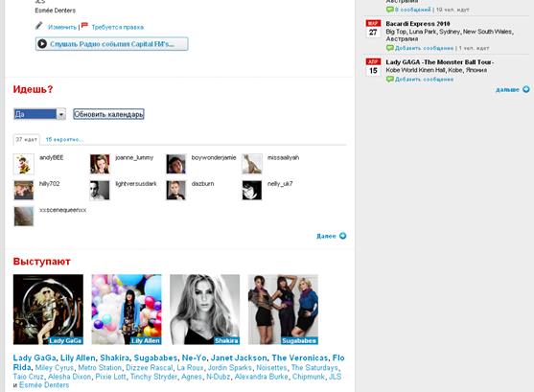
Task: Open the Да attendance dropdown
Action: 40,114
